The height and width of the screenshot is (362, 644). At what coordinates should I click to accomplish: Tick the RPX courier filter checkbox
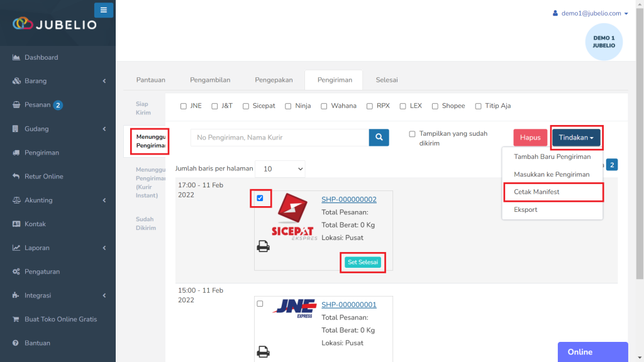coord(370,106)
